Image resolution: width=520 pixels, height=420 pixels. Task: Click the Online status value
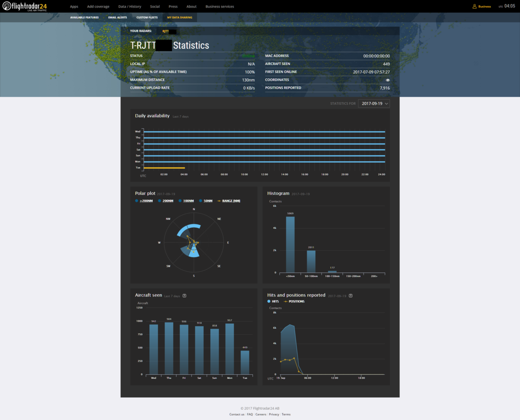(249, 56)
